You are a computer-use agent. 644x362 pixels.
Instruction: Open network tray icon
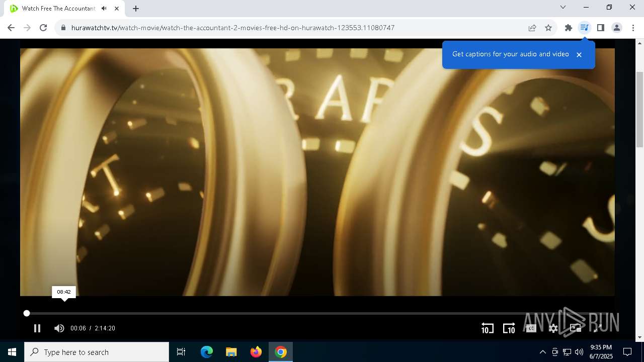(x=567, y=352)
